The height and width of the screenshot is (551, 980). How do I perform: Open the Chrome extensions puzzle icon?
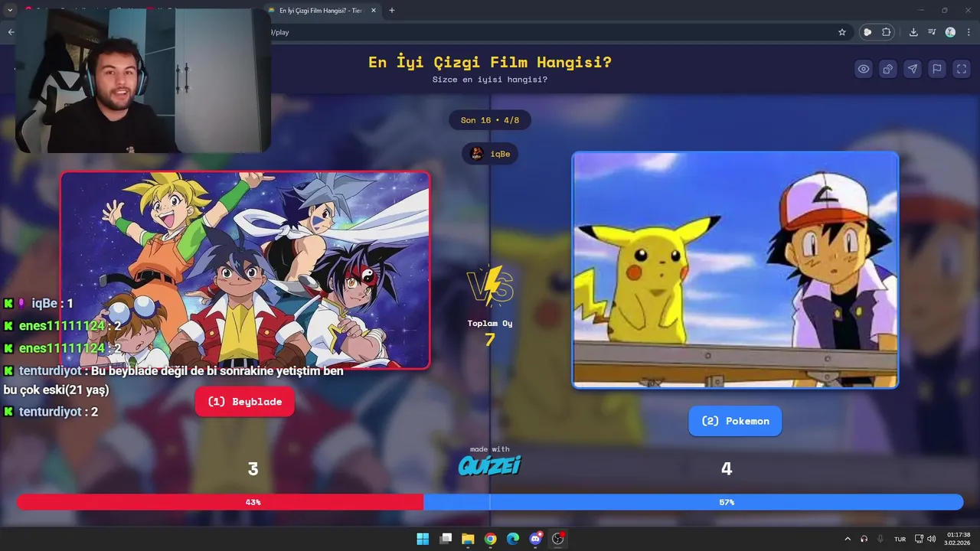pos(887,32)
